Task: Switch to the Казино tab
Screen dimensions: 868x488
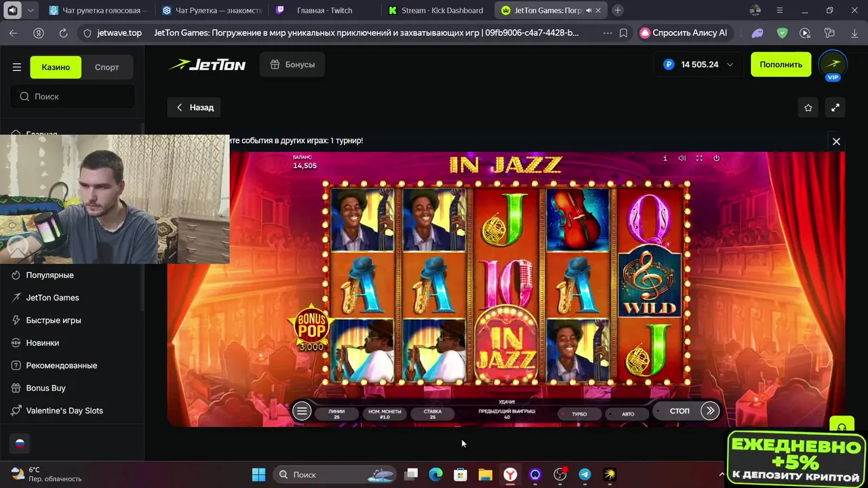Action: point(56,67)
